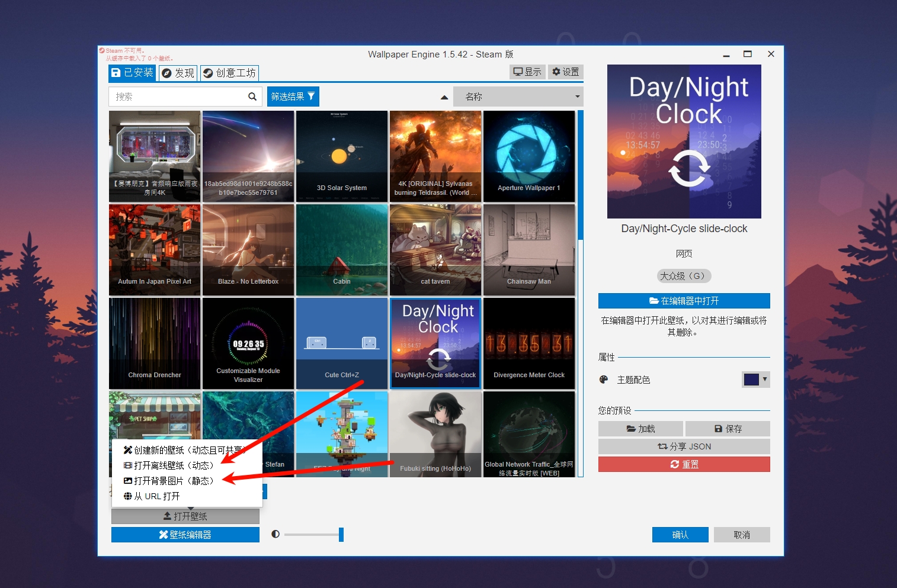Collapse the list with the triangle arrow

point(444,96)
